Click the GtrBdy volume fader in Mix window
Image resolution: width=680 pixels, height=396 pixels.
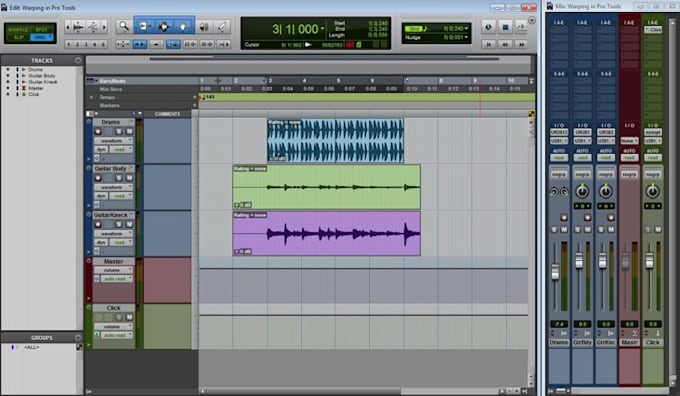click(579, 260)
